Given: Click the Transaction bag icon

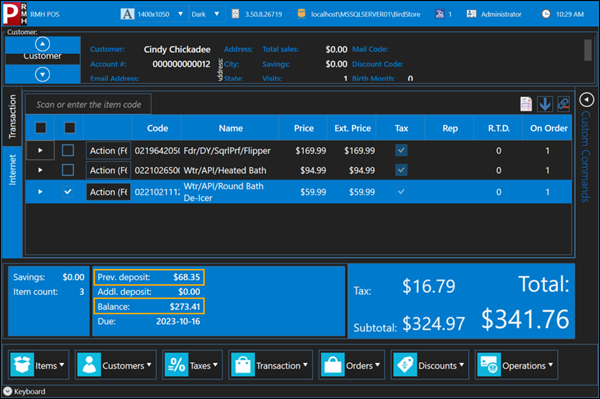Looking at the screenshot, I should point(243,365).
